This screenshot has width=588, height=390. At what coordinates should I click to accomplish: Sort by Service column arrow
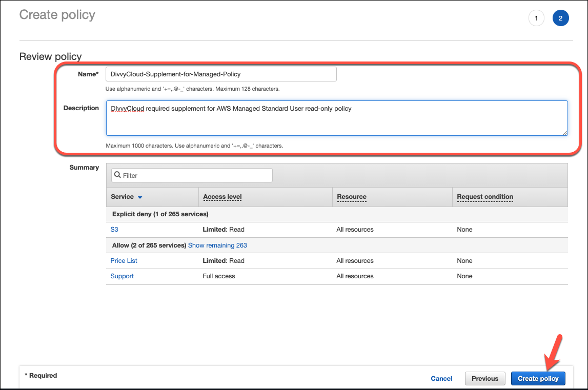[x=140, y=197]
